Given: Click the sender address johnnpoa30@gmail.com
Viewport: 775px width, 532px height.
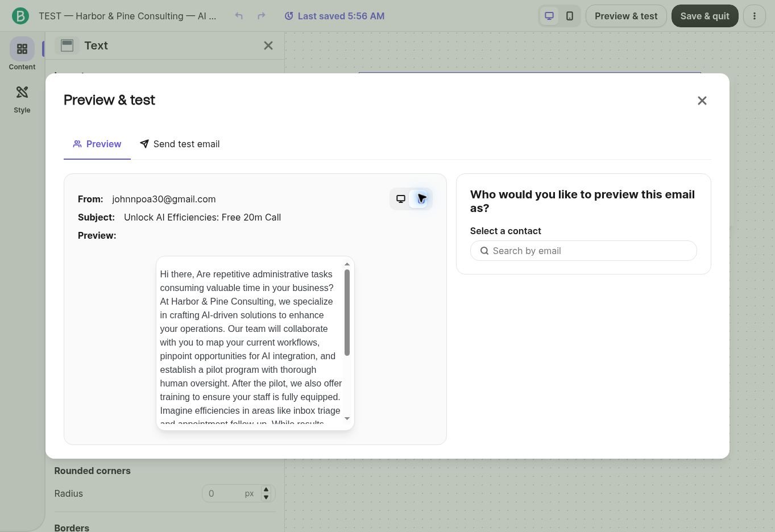Looking at the screenshot, I should pos(164,199).
